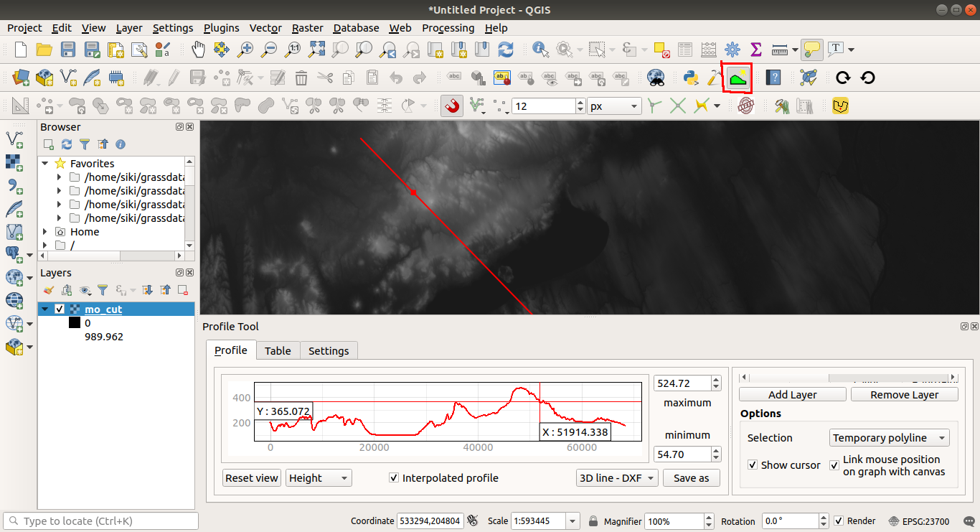The width and height of the screenshot is (980, 532).
Task: Increase the maximum value spinner
Action: point(715,380)
